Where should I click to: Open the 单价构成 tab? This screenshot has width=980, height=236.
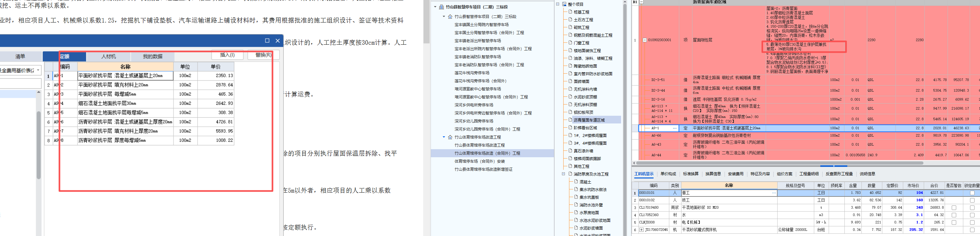click(668, 174)
